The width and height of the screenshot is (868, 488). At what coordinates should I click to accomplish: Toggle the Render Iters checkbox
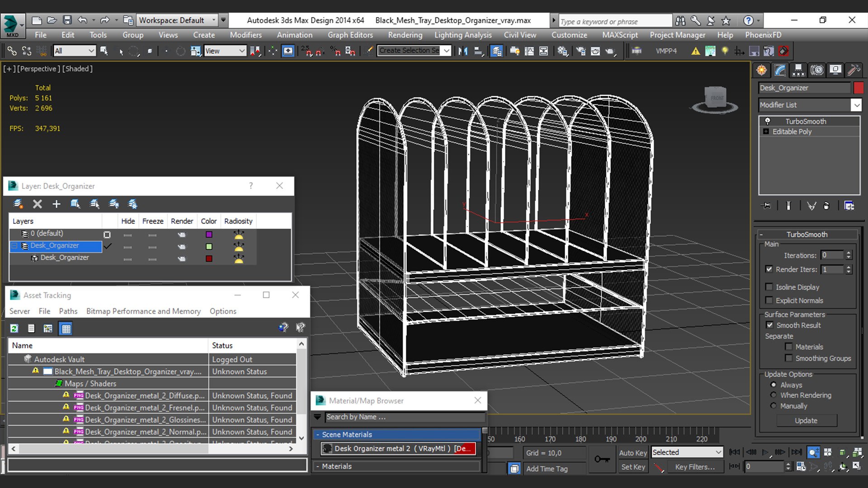(x=769, y=269)
